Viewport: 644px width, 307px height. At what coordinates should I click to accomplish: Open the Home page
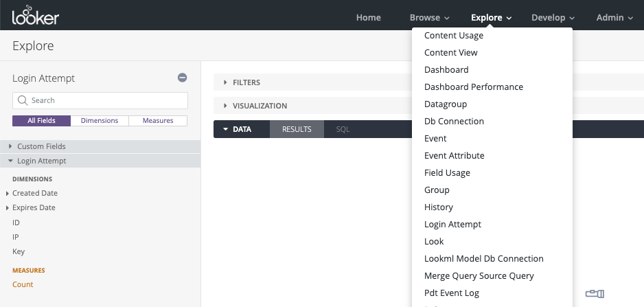pyautogui.click(x=369, y=18)
